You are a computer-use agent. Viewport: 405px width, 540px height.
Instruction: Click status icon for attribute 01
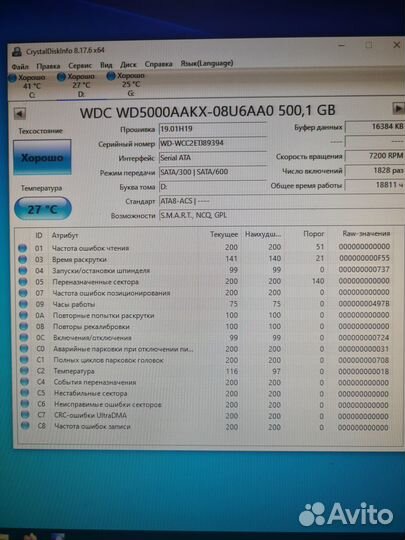23,248
